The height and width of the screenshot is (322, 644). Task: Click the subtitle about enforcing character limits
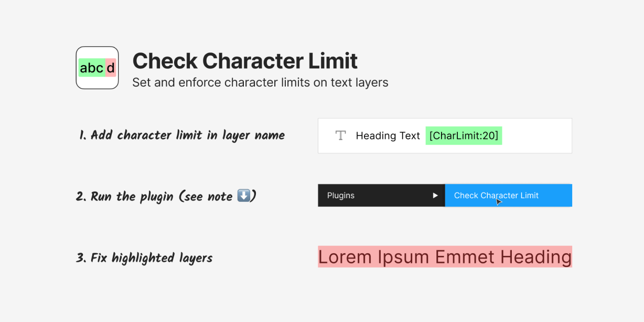[x=260, y=82]
